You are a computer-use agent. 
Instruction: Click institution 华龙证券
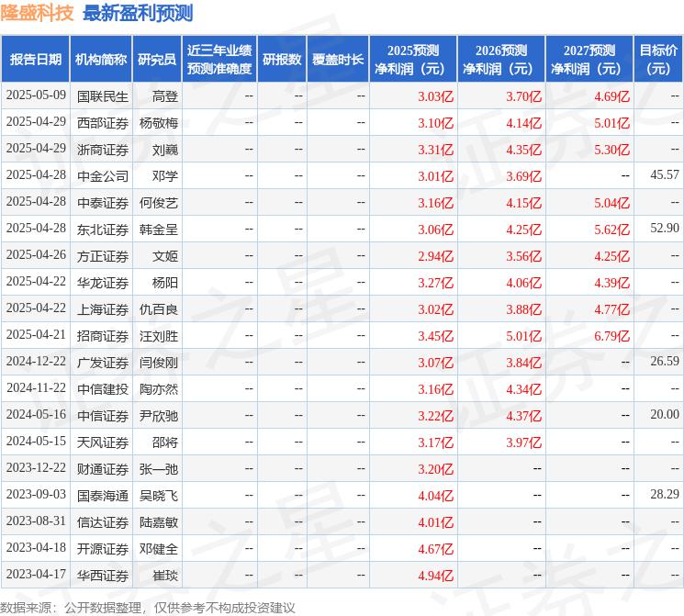pos(103,283)
